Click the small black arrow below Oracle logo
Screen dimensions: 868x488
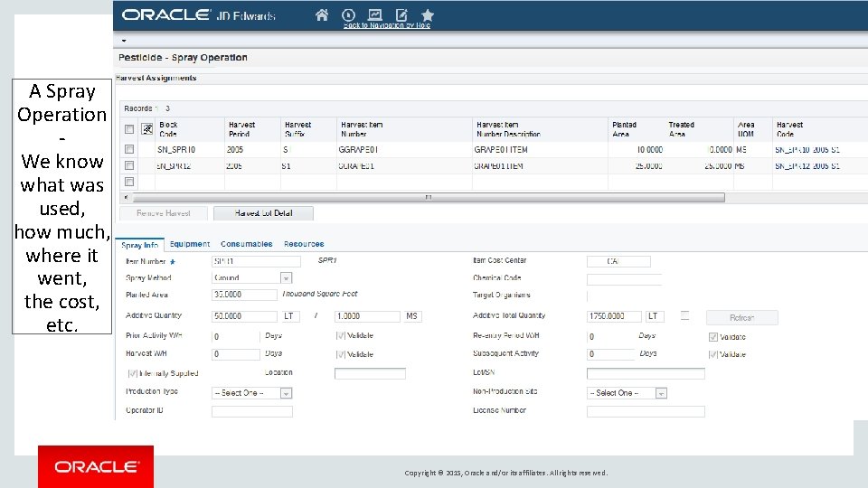coord(124,41)
